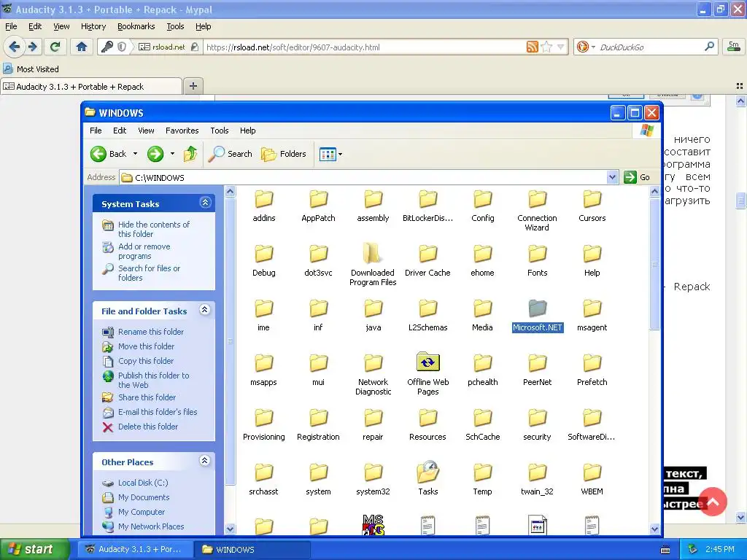Click the Go button next to the Address bar
747x560 pixels.
(638, 177)
